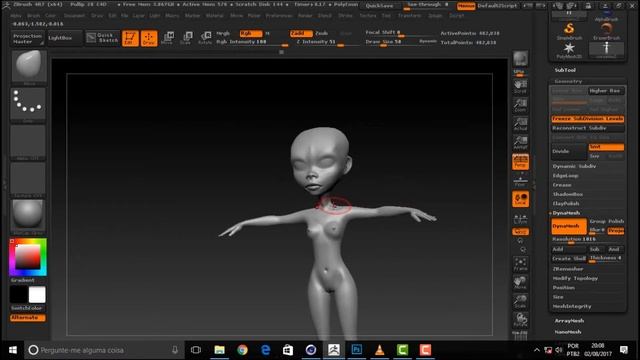Viewport: 640px width, 360px height.
Task: Collapse the Geometry section
Action: 568,81
